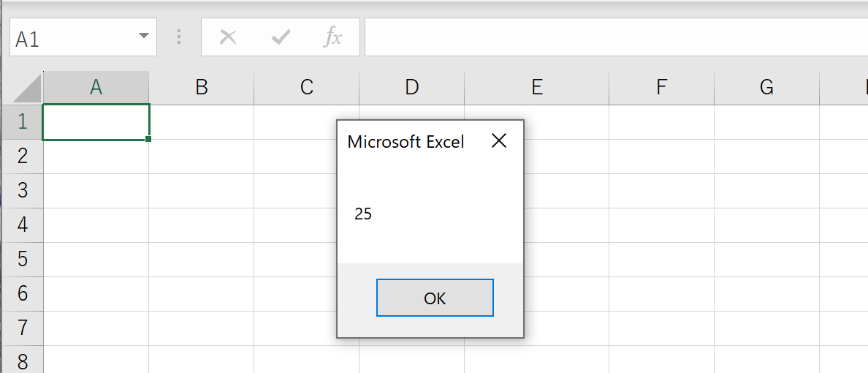Select row 7 header

point(22,328)
